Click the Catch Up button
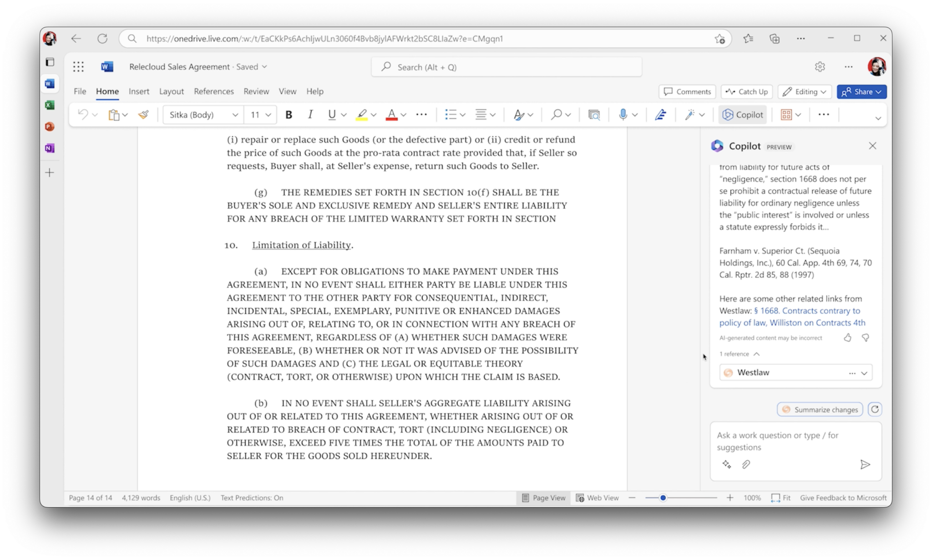932x560 pixels. coord(747,91)
